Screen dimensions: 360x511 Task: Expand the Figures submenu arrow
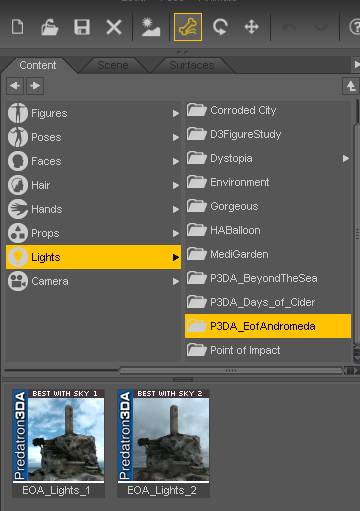pos(176,113)
